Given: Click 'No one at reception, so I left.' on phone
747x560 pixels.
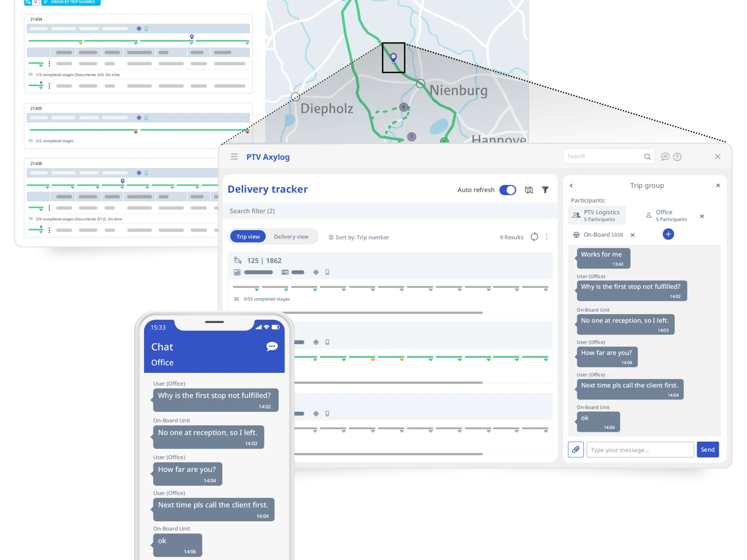Looking at the screenshot, I should pyautogui.click(x=208, y=437).
